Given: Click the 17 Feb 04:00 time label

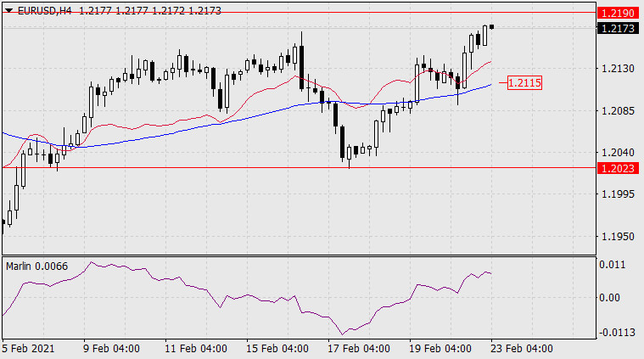Looking at the screenshot, I should click(x=359, y=349).
